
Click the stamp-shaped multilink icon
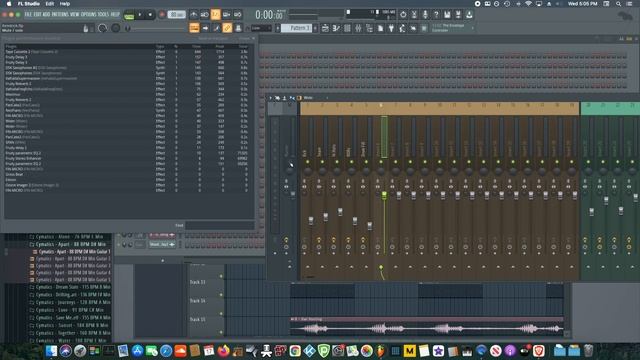238,28
